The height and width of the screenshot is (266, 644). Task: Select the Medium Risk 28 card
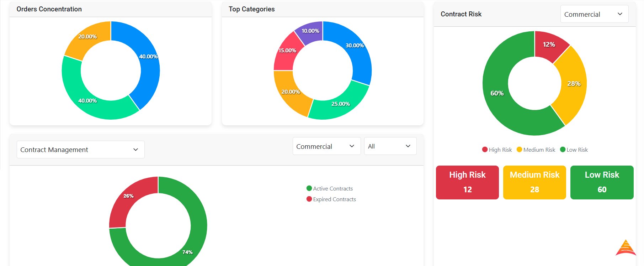tap(534, 182)
